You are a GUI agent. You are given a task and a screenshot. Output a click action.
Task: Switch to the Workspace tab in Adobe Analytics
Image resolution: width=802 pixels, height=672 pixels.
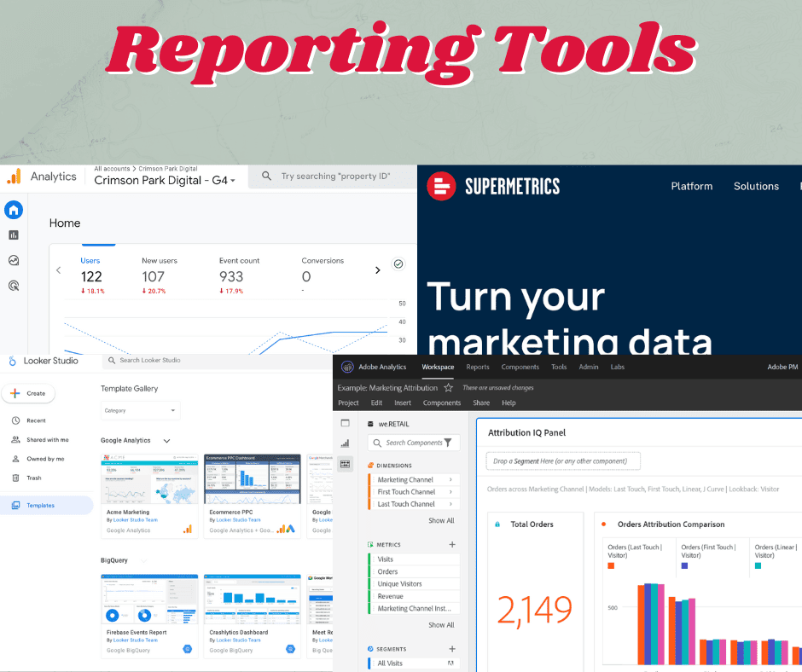pyautogui.click(x=438, y=367)
